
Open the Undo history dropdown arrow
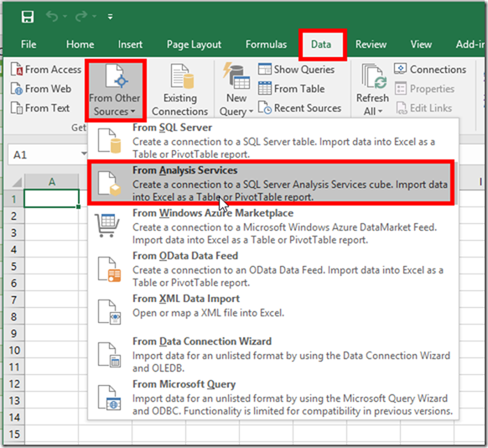coord(65,16)
